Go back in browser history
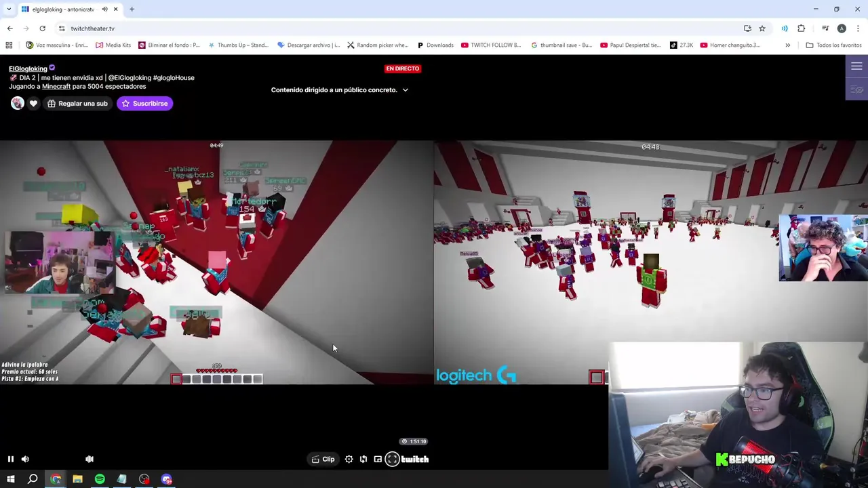868x488 pixels. [x=10, y=28]
